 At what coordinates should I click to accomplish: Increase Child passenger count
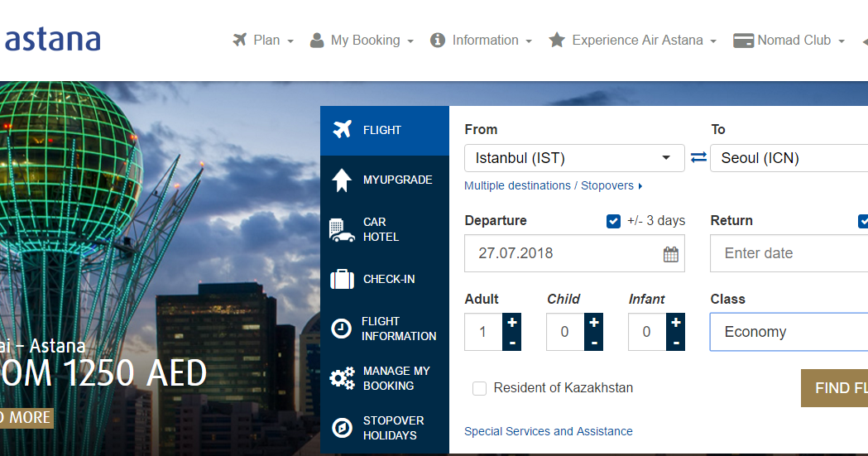[594, 322]
